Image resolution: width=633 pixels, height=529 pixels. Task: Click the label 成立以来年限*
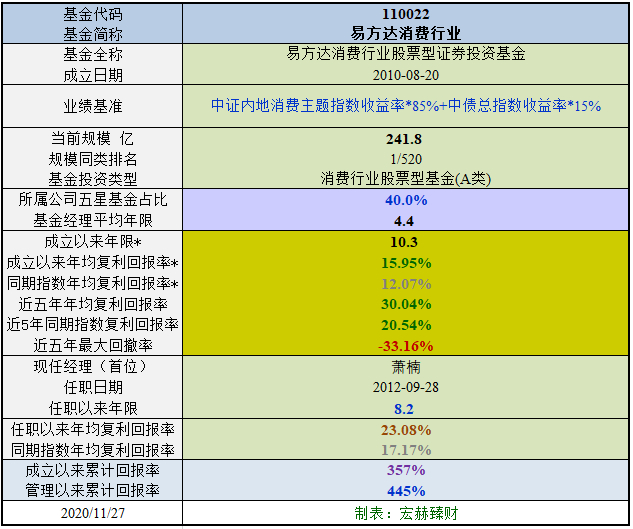pyautogui.click(x=93, y=242)
